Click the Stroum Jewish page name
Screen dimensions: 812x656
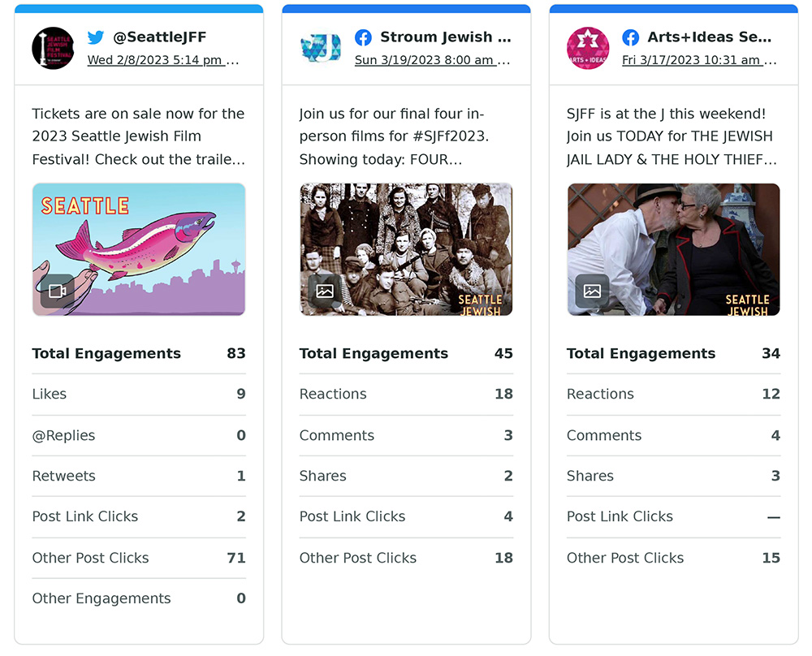pos(445,37)
